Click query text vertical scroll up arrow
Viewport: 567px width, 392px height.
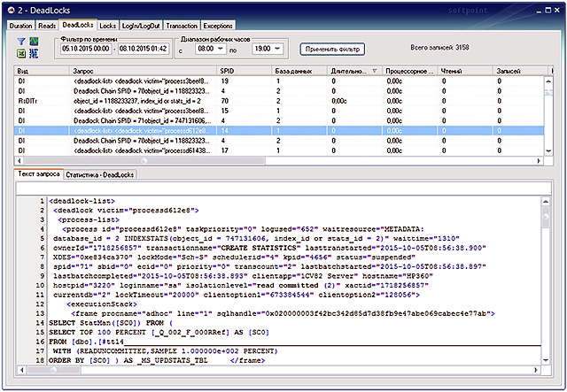click(546, 201)
